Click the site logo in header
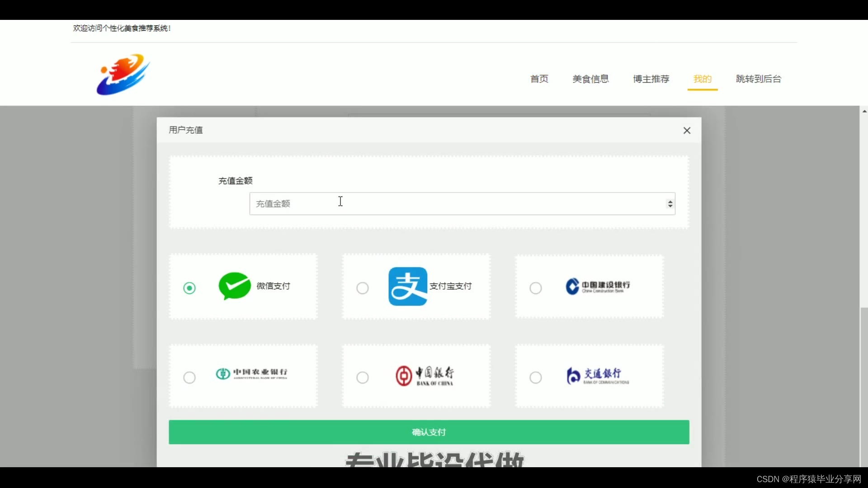Viewport: 868px width, 488px height. [x=123, y=75]
